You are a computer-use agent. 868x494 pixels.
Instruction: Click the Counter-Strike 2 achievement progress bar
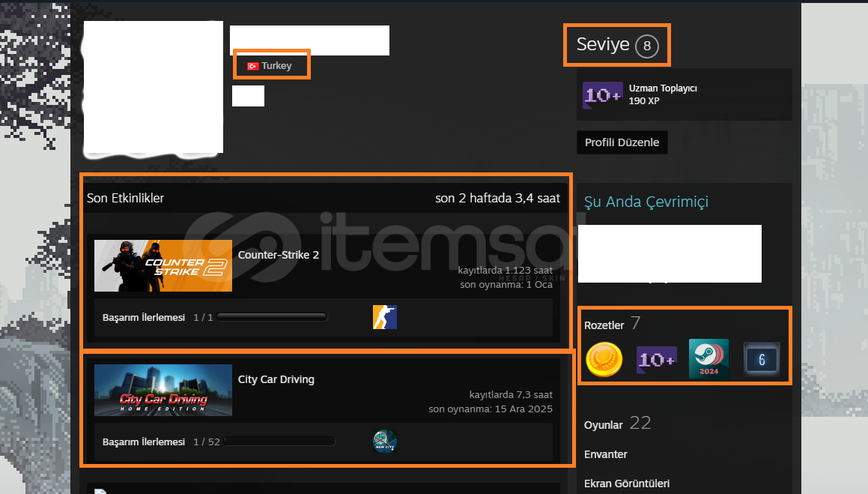tap(272, 317)
